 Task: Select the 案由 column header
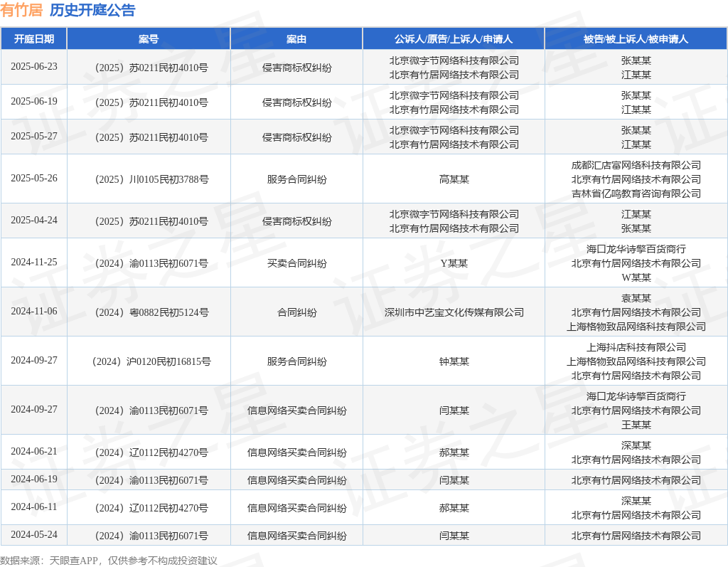click(296, 39)
